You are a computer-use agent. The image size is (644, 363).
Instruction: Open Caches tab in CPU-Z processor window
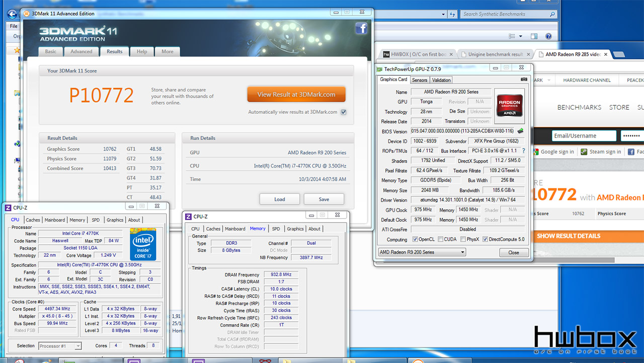click(33, 220)
